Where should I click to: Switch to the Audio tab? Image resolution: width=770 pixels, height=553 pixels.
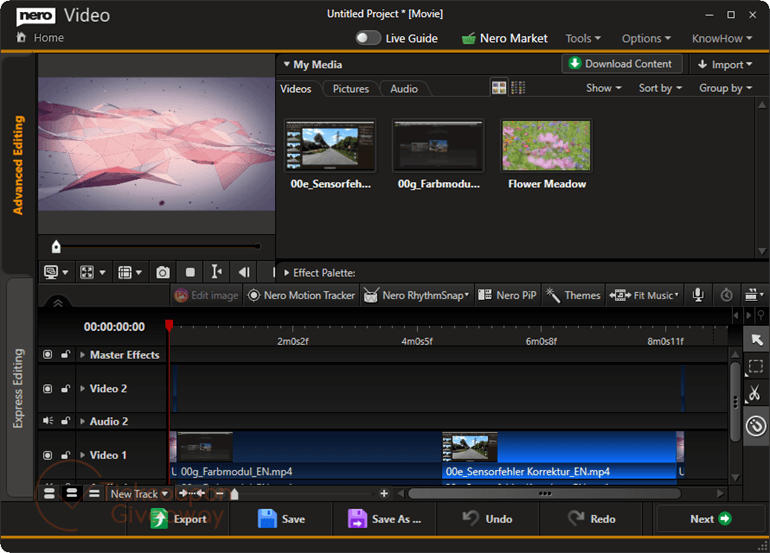tap(404, 89)
